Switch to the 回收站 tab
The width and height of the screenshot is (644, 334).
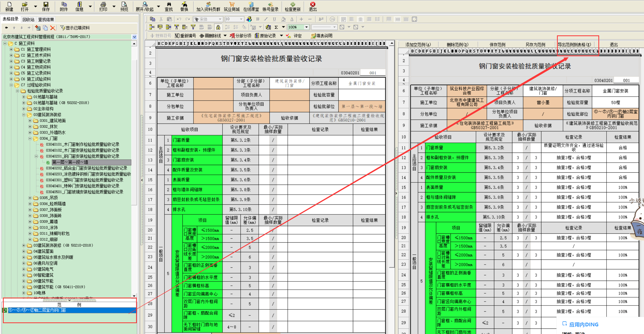click(28, 20)
